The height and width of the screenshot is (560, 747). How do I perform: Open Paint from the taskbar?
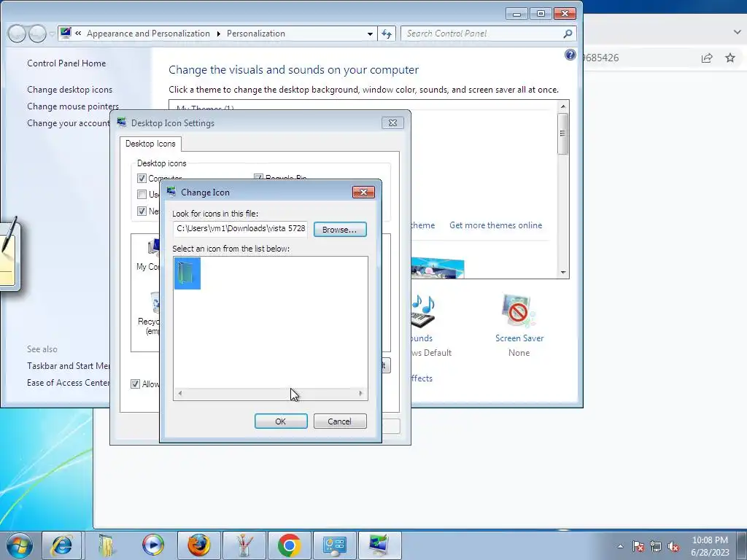click(x=244, y=545)
